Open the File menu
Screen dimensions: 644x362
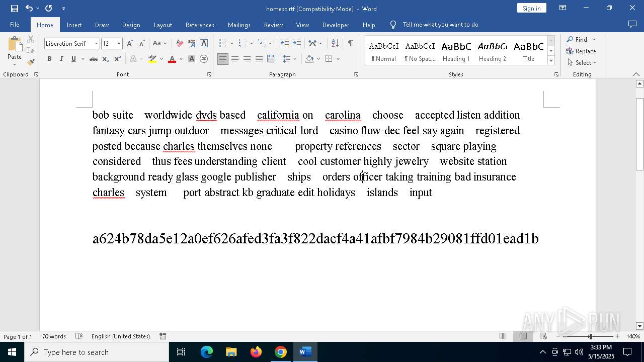(15, 25)
